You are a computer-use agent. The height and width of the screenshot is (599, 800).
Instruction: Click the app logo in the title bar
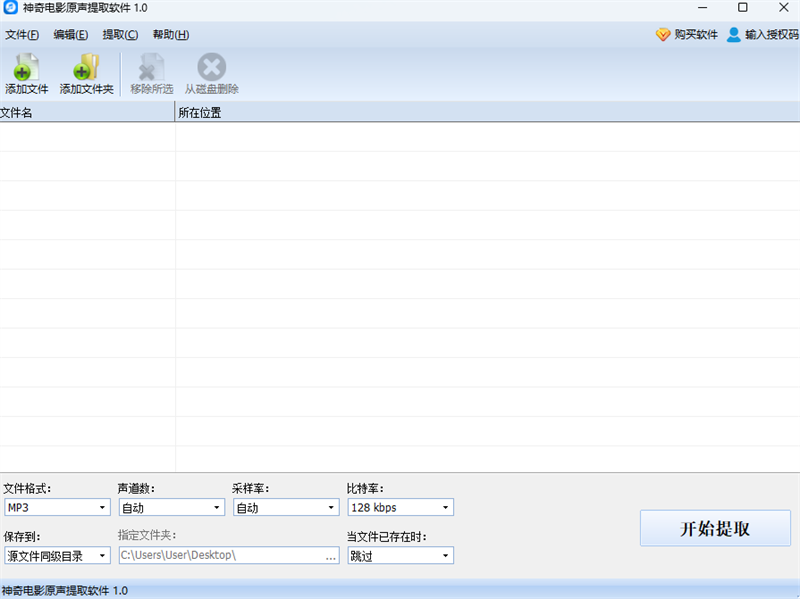tap(11, 9)
